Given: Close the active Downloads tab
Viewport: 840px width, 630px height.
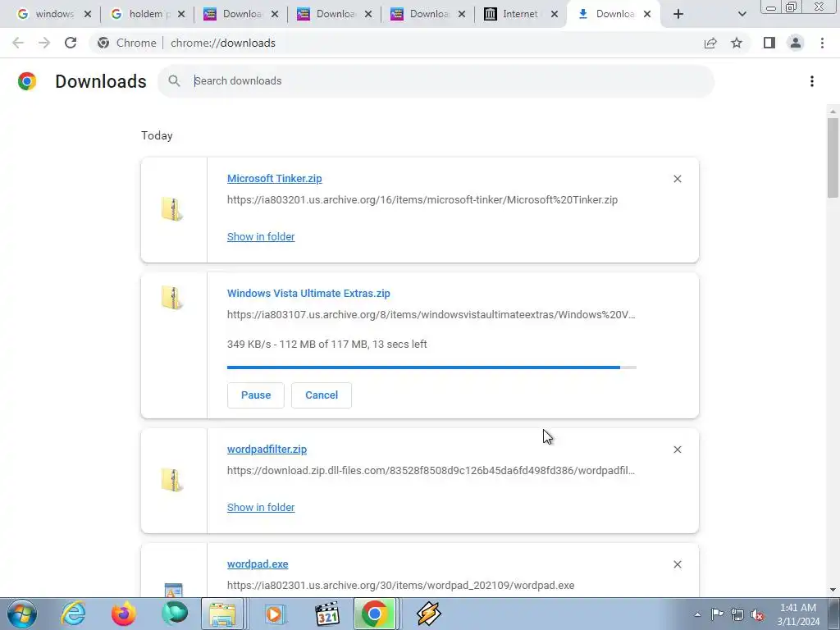Looking at the screenshot, I should click(647, 14).
